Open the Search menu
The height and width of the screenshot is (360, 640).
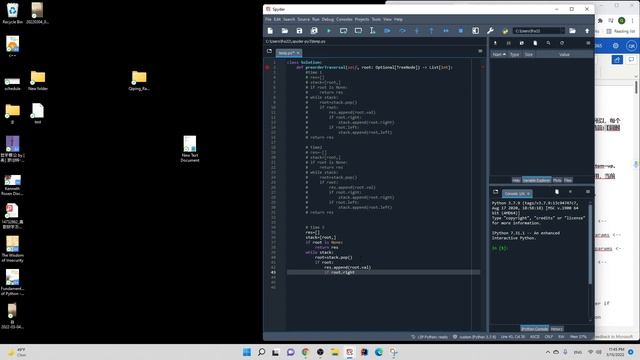coord(289,19)
